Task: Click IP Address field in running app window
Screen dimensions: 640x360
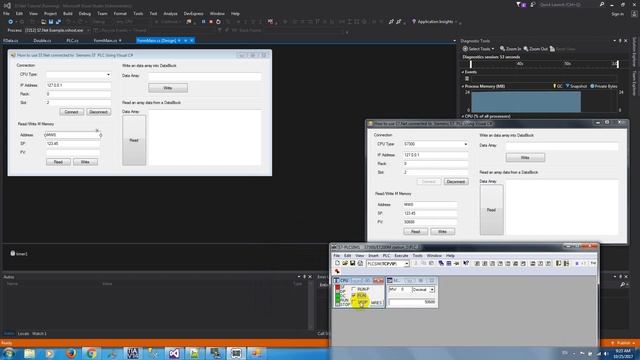Action: point(435,155)
